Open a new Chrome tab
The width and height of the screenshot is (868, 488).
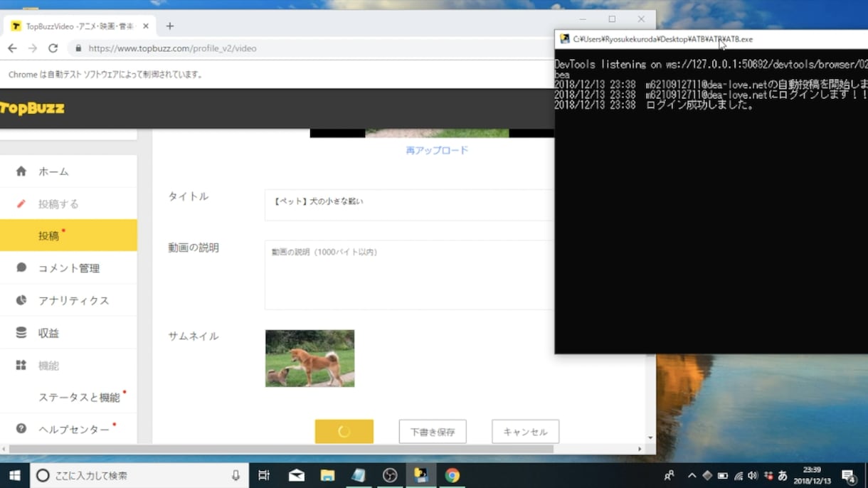click(169, 26)
